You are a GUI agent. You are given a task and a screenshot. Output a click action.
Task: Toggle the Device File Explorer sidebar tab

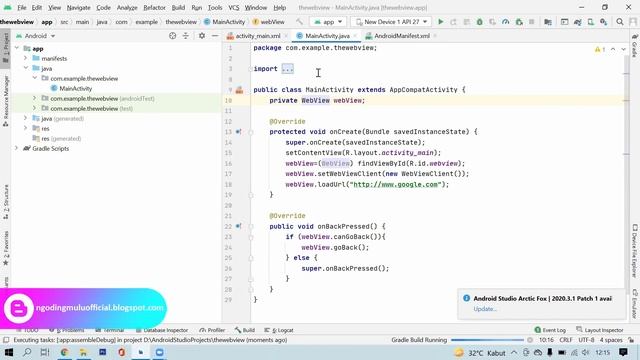[635, 251]
